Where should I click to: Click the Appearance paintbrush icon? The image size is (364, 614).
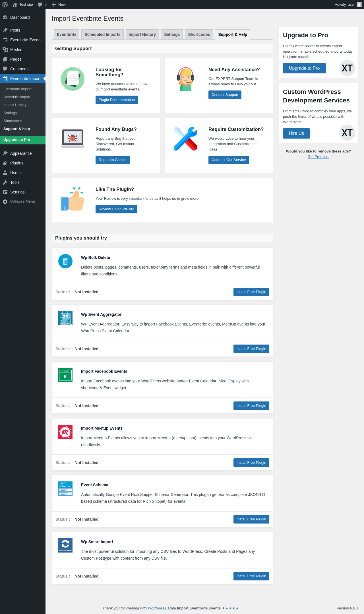tap(5, 153)
